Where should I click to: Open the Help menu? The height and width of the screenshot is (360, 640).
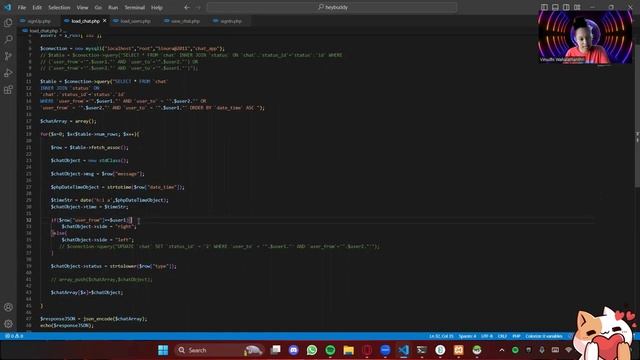(x=157, y=7)
